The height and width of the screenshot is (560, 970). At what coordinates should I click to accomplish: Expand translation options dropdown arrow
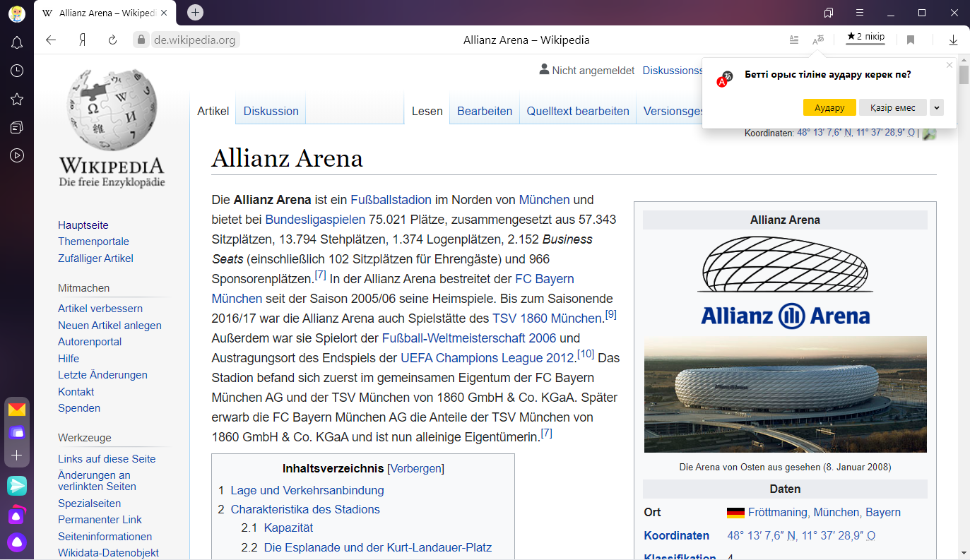937,107
